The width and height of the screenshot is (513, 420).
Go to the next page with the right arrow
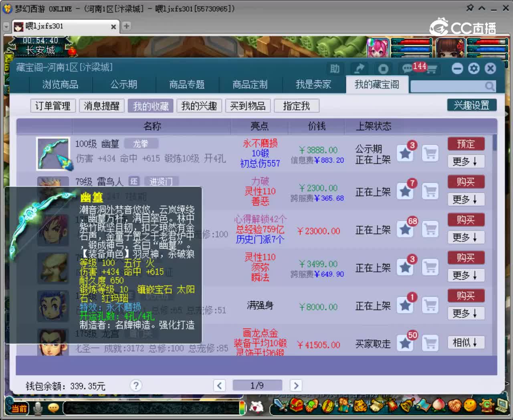pyautogui.click(x=296, y=385)
